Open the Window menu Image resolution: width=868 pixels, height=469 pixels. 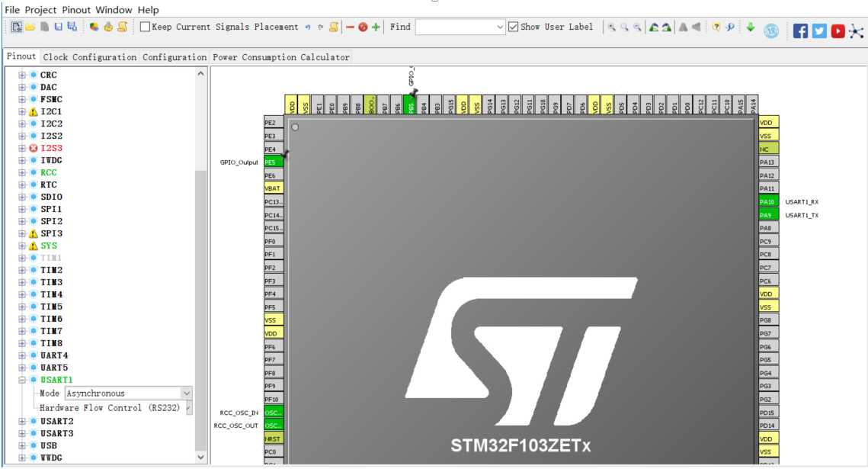pos(114,10)
